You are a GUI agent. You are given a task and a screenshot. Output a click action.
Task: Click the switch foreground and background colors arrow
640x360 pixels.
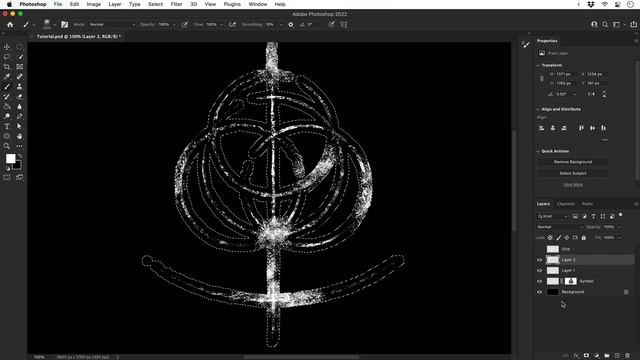(x=20, y=156)
